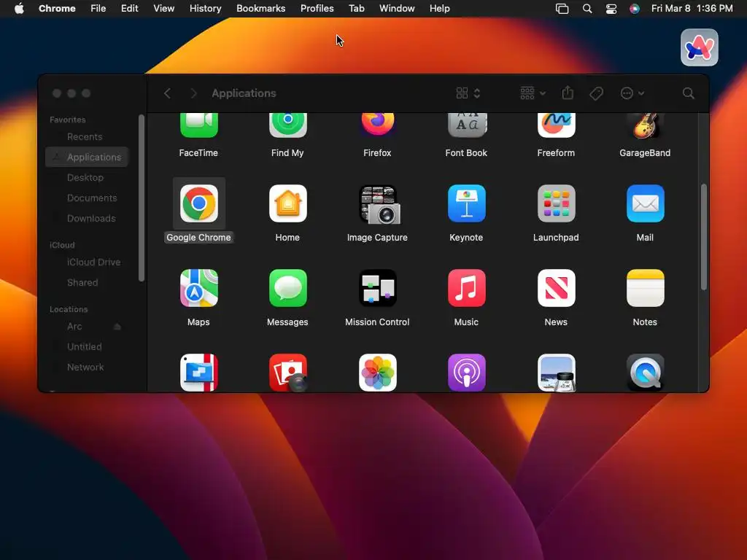
Task: Open the History menu
Action: [205, 9]
